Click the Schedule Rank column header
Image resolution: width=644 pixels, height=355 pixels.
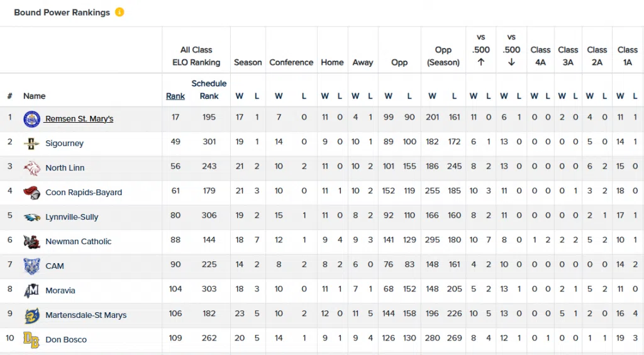[209, 89]
